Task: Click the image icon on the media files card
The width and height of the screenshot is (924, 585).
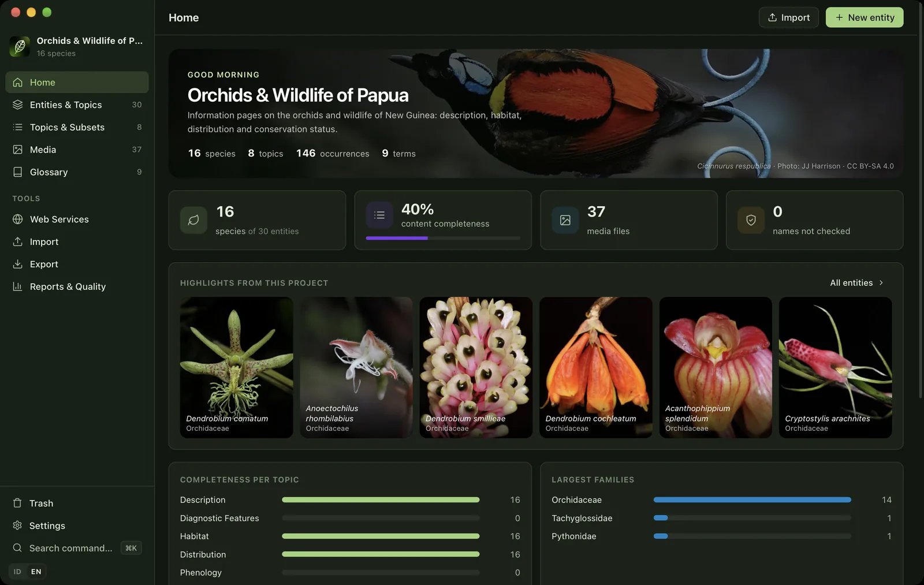Action: (x=565, y=220)
